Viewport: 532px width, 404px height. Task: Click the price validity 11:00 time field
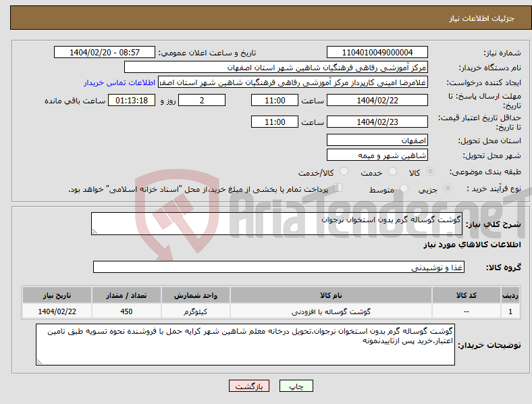pyautogui.click(x=275, y=122)
